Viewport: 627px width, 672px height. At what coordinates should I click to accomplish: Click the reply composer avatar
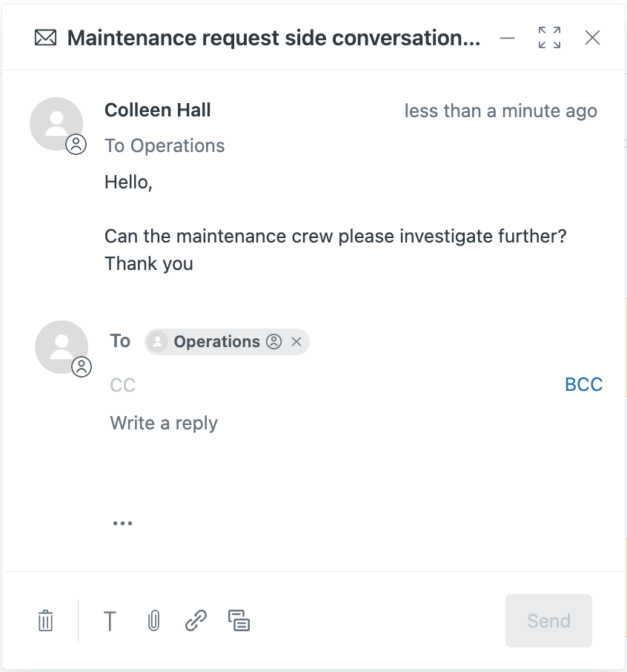point(62,346)
